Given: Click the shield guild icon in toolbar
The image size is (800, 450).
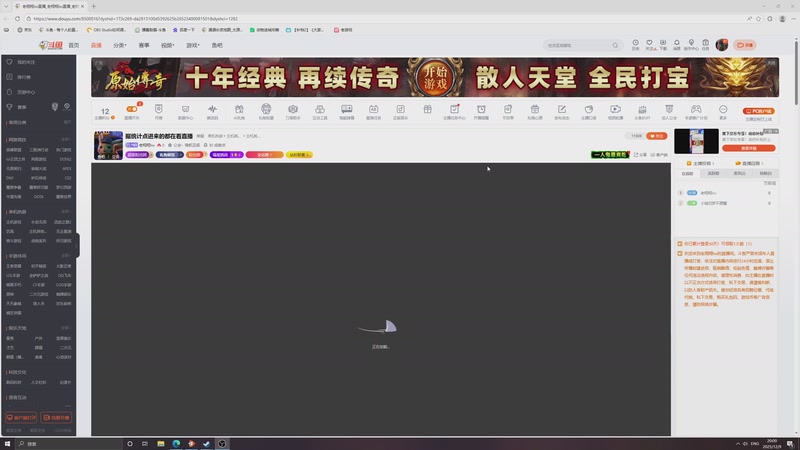Looking at the screenshot, I should [669, 109].
